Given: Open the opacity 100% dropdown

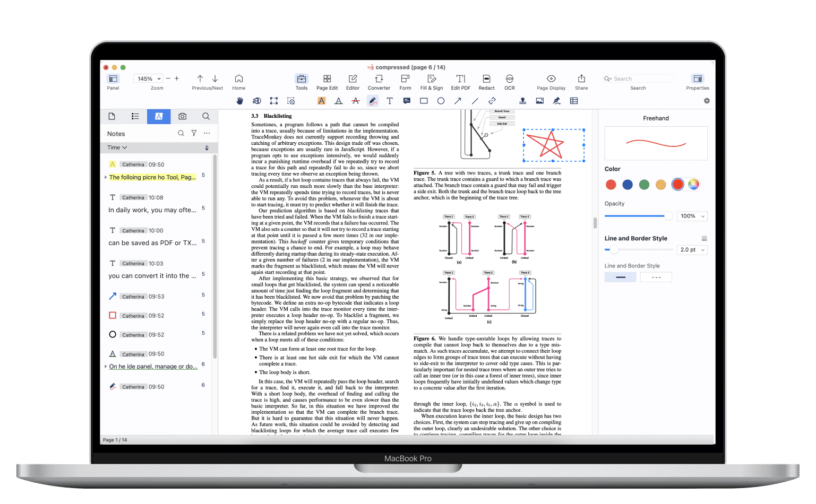Looking at the screenshot, I should (x=693, y=216).
